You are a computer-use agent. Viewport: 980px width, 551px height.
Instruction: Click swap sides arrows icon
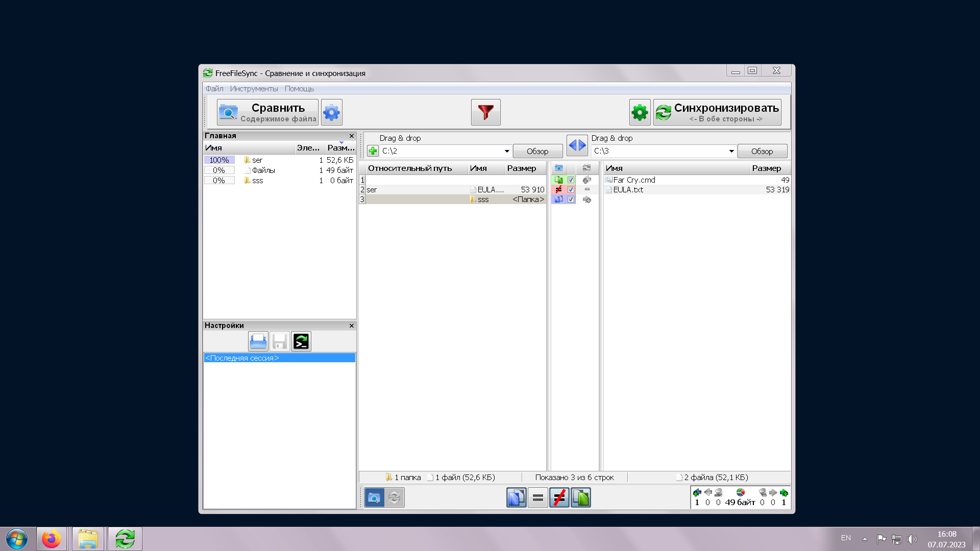coord(577,145)
